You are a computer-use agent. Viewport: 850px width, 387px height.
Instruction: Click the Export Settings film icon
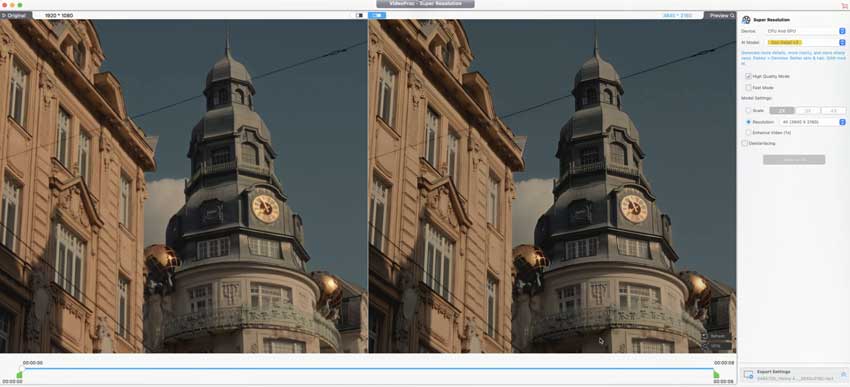(x=748, y=375)
